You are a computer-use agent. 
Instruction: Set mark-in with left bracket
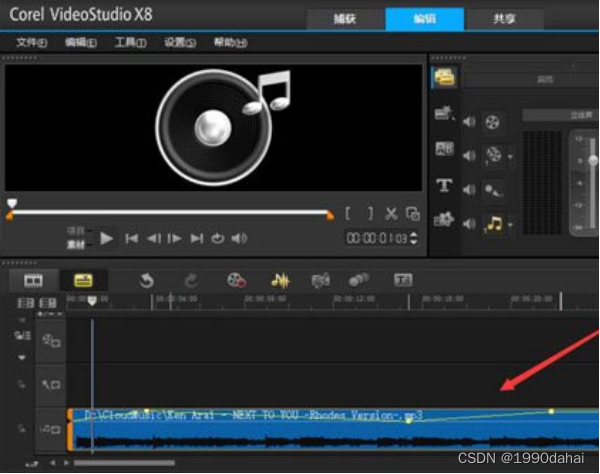pyautogui.click(x=347, y=213)
